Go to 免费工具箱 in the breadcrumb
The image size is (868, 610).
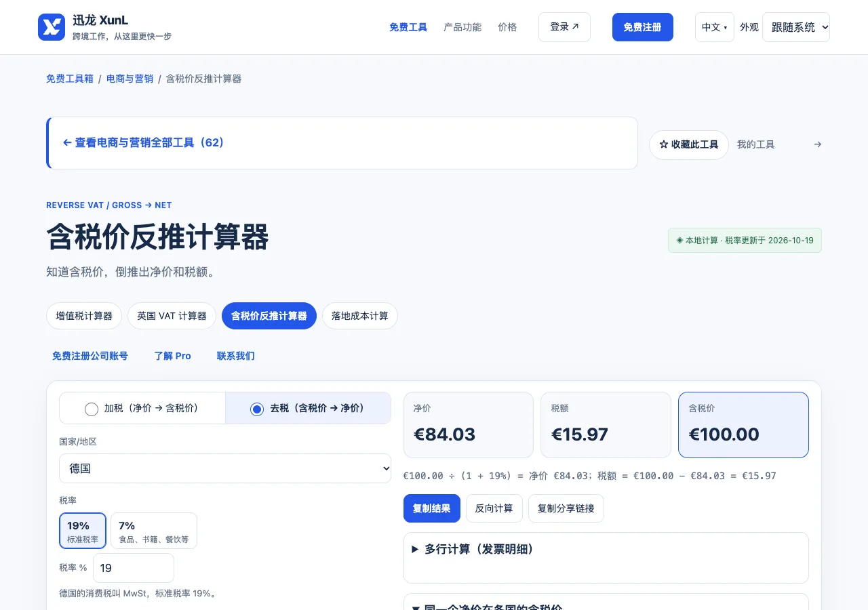tap(70, 79)
